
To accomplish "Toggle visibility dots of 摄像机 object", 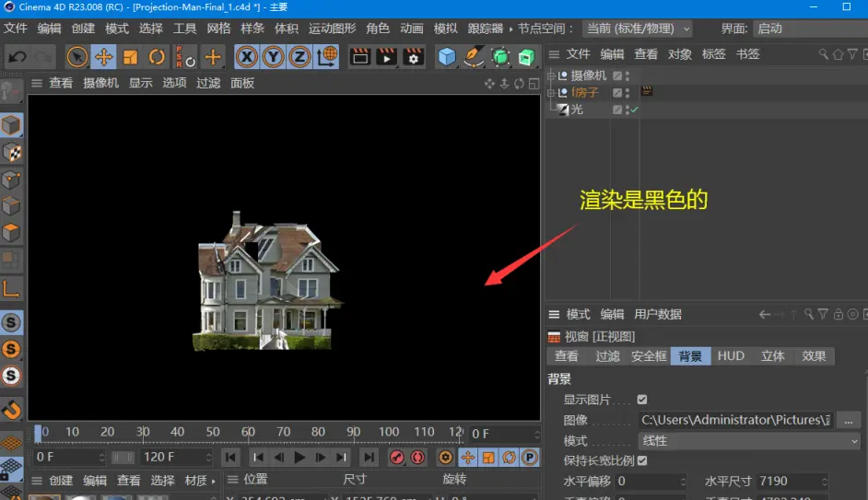I will 628,76.
